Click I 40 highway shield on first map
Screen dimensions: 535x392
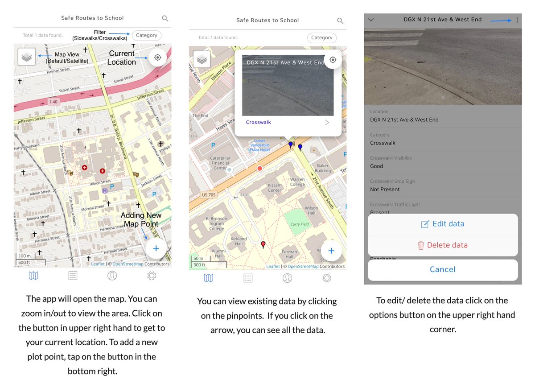[53, 102]
